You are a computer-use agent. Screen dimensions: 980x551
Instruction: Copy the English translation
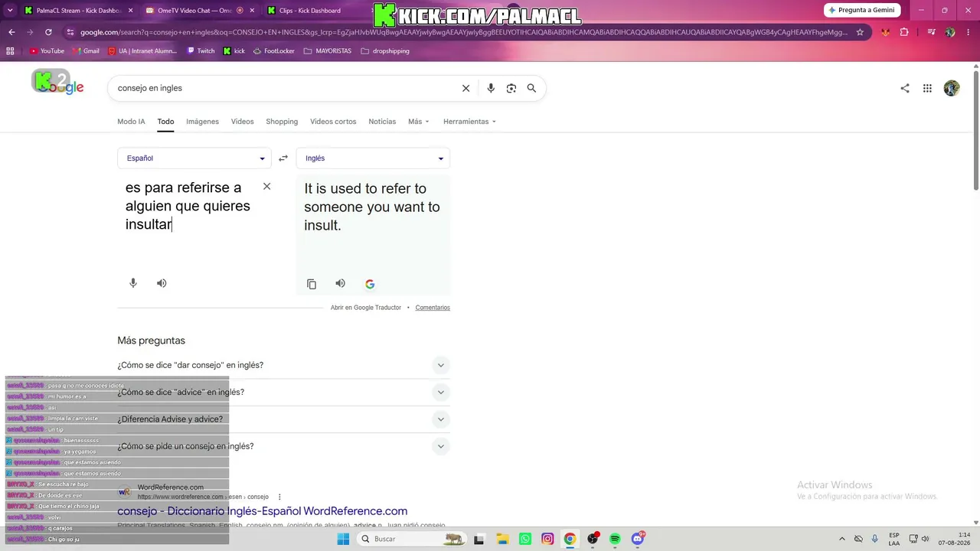[312, 284]
